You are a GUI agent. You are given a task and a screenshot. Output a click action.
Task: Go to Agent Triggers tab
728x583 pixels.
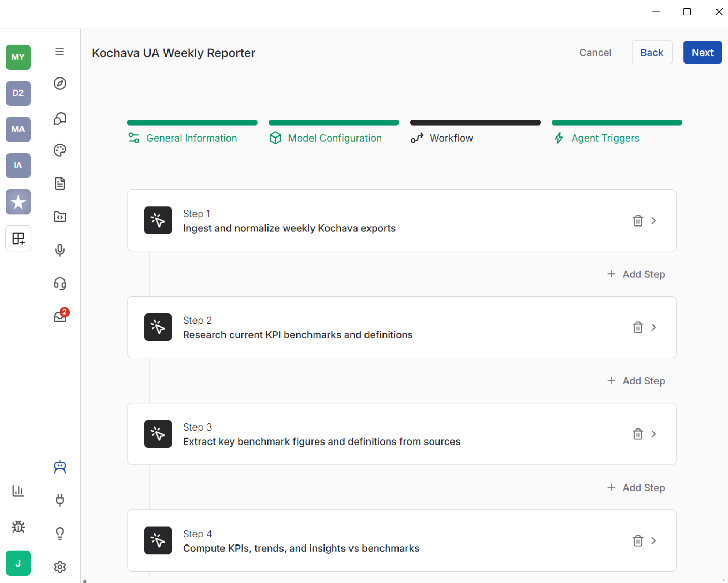tap(605, 138)
